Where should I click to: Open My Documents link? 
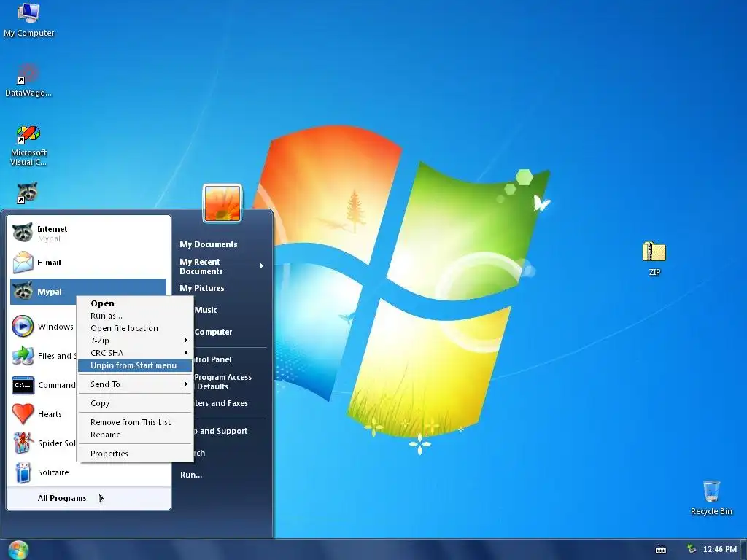point(208,244)
